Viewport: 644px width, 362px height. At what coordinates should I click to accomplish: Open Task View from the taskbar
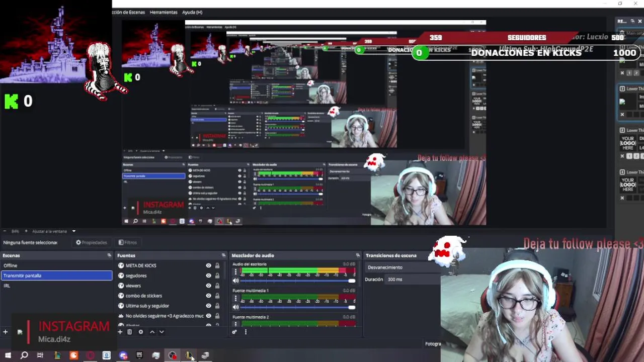40,355
